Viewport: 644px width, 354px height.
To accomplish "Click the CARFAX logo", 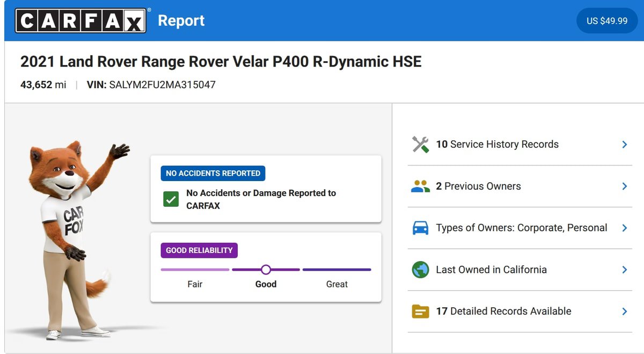I will tap(80, 20).
